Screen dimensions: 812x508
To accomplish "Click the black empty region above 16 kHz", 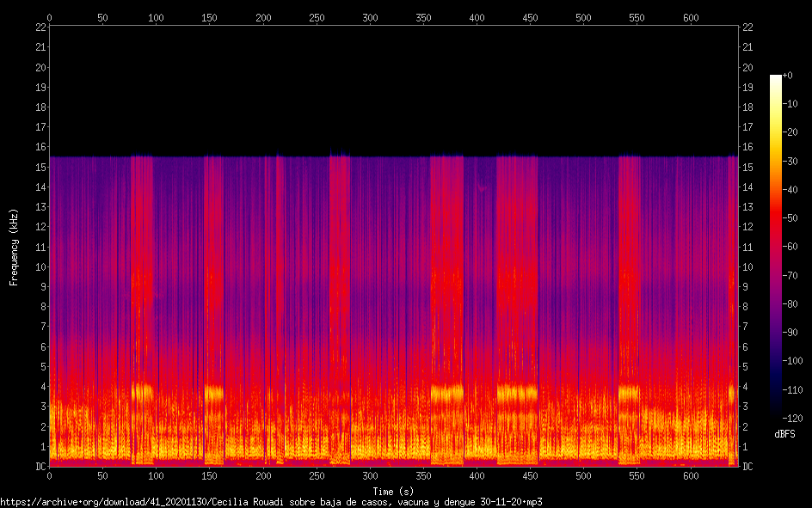I will pyautogui.click(x=394, y=88).
